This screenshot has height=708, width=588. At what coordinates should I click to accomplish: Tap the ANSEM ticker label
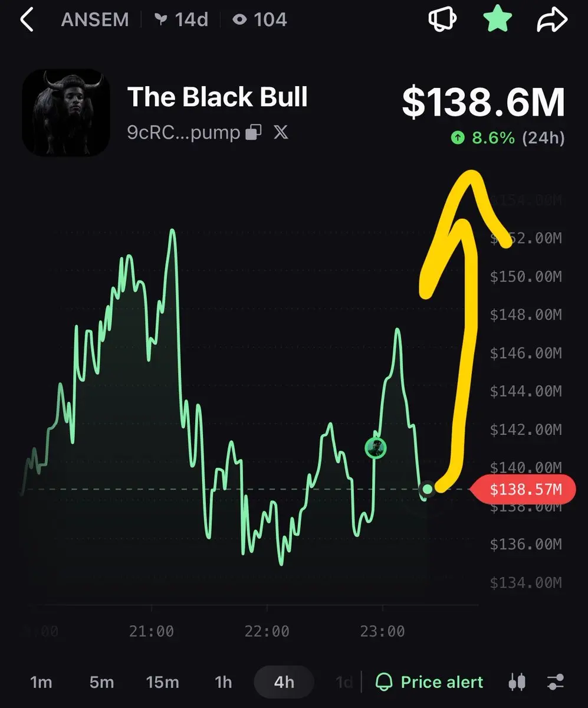[x=95, y=19]
